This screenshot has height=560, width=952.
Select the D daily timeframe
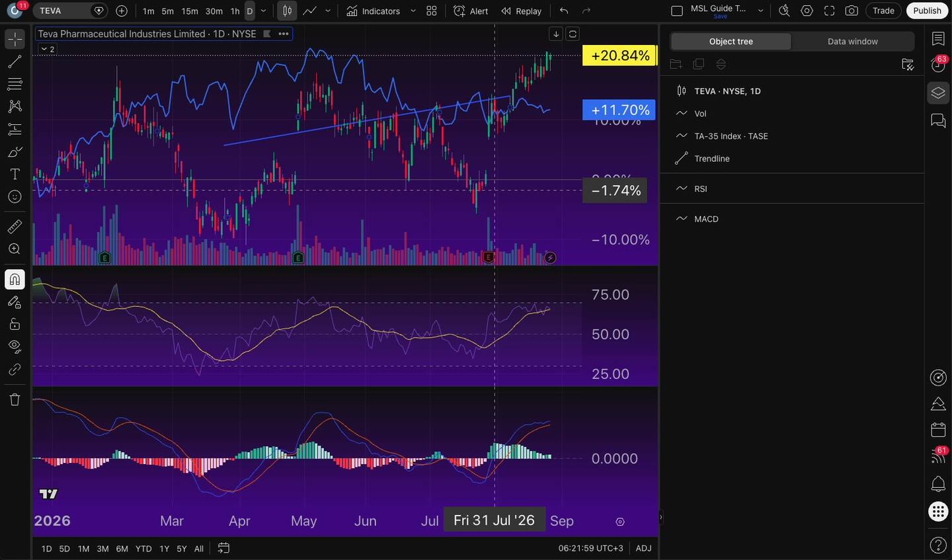[250, 11]
